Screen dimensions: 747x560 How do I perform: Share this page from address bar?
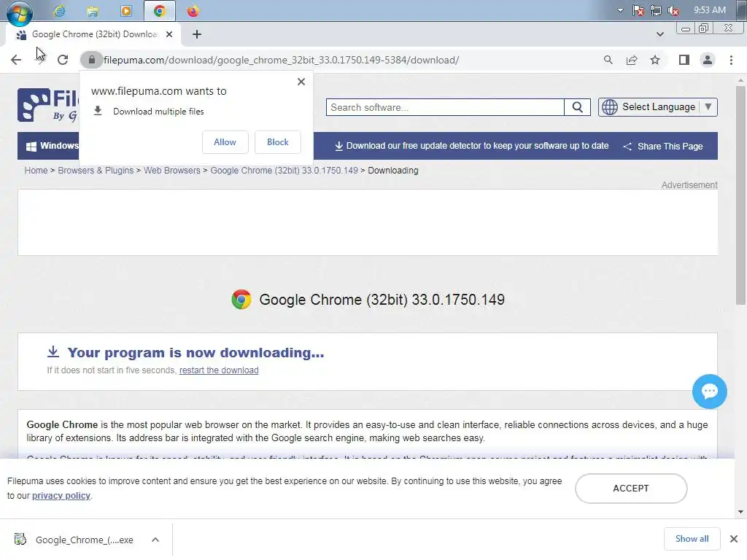(632, 60)
